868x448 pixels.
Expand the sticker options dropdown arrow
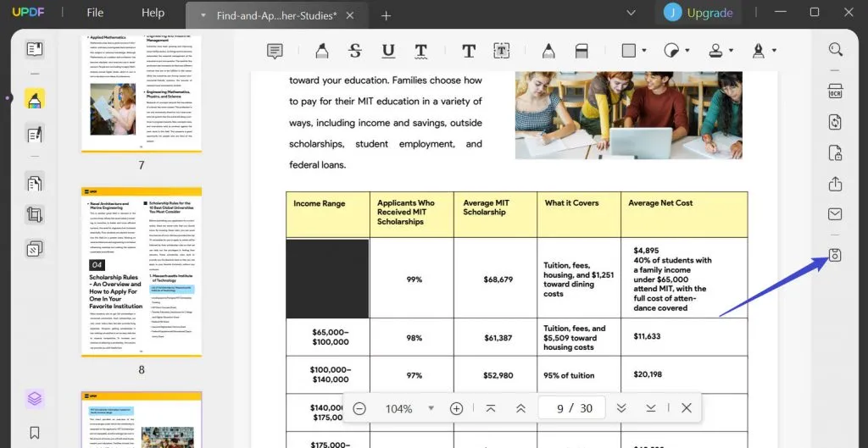coord(687,51)
